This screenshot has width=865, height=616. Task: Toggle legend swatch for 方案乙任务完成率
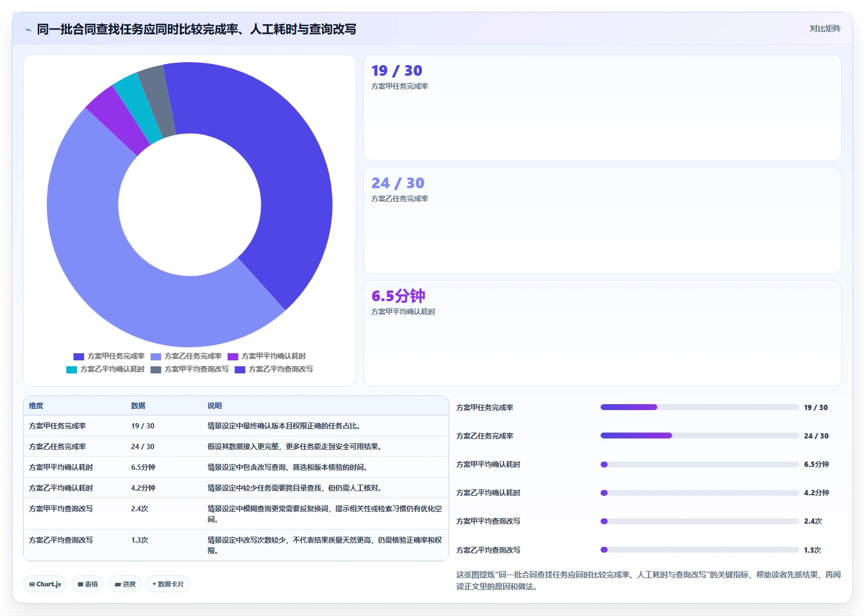tap(156, 356)
